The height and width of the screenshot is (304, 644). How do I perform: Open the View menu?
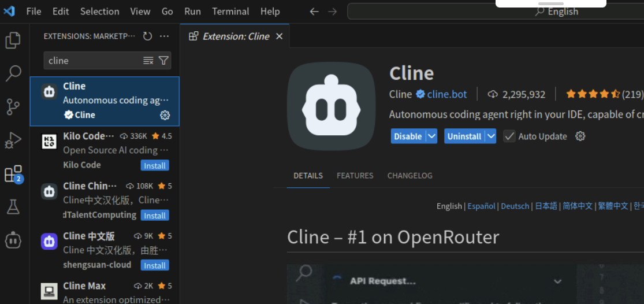(140, 11)
